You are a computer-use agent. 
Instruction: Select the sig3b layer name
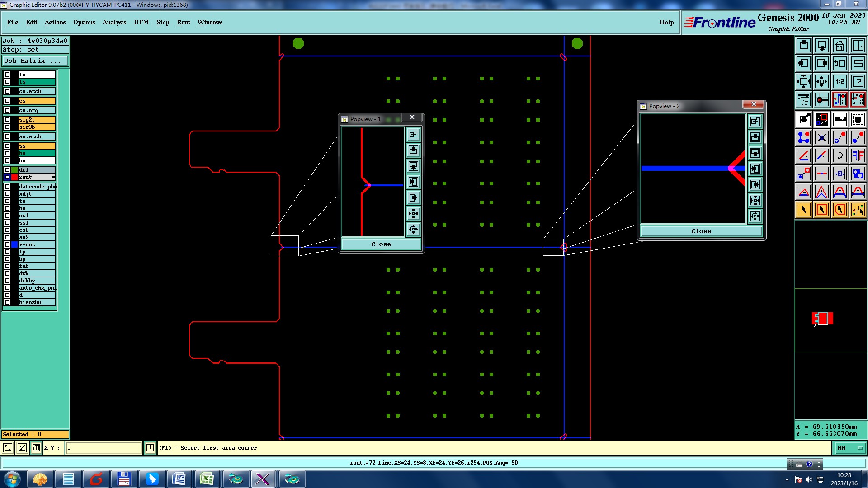(37, 127)
